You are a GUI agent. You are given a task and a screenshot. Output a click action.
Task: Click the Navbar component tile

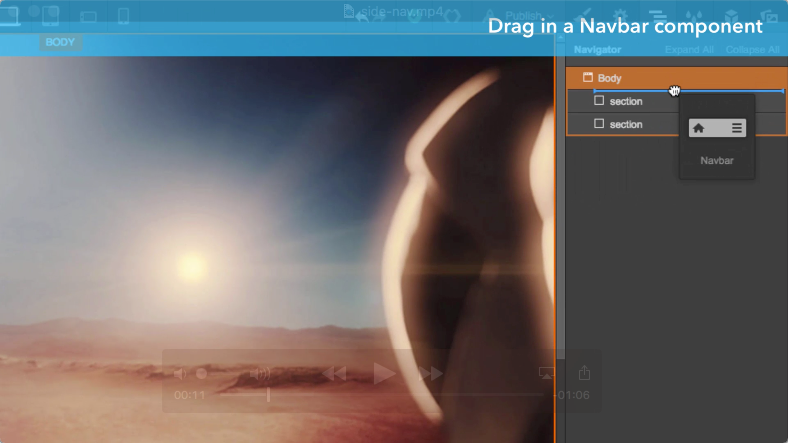(717, 137)
